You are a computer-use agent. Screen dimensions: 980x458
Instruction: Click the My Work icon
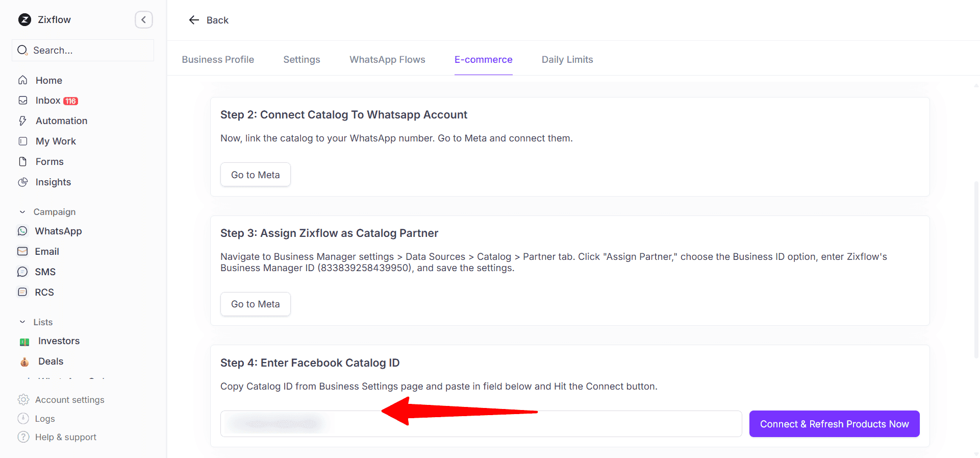coord(23,141)
